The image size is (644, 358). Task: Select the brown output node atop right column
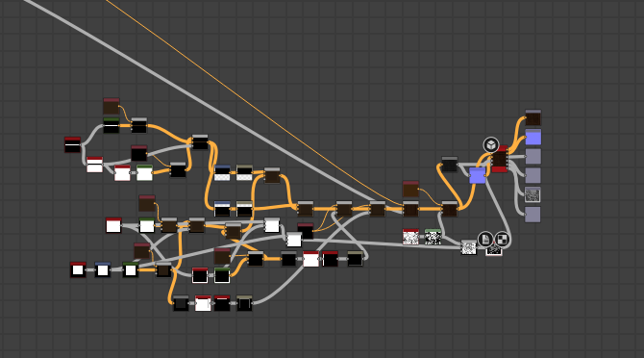[533, 117]
